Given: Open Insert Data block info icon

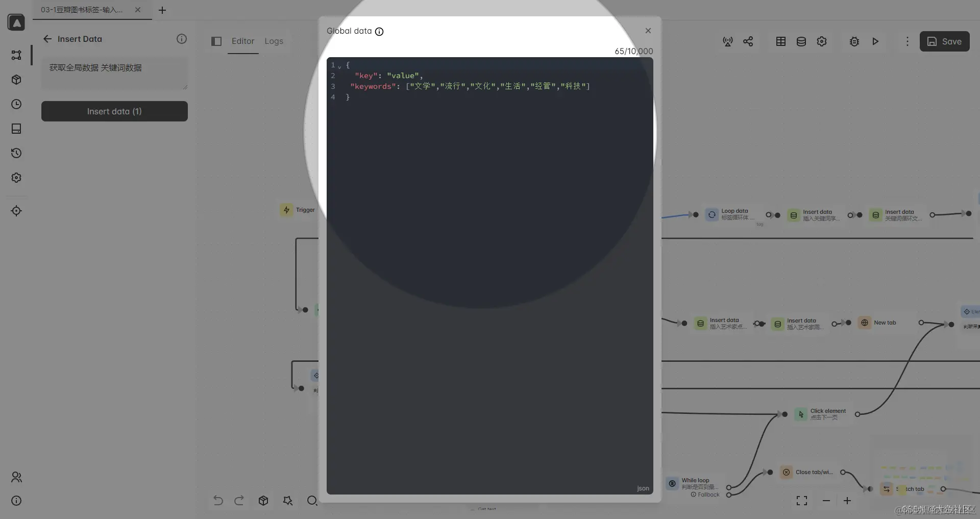Looking at the screenshot, I should tap(182, 39).
